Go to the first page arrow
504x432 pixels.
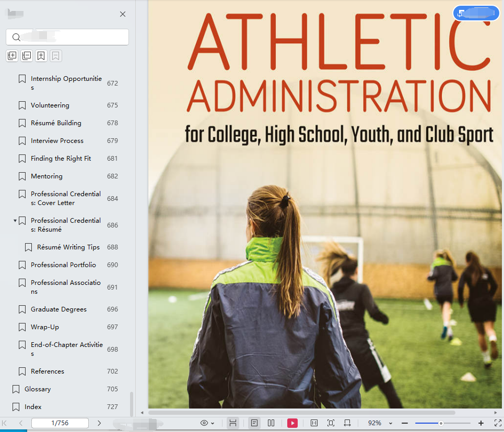[5, 423]
